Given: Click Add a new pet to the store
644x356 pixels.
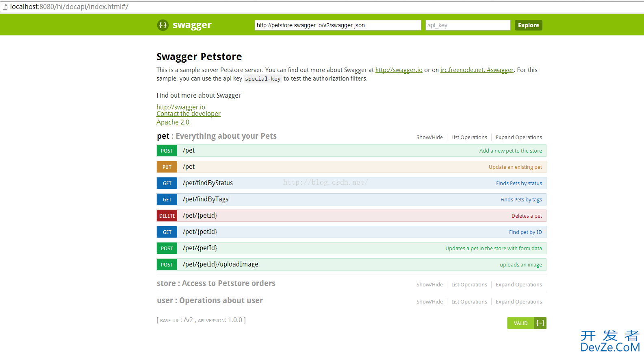Looking at the screenshot, I should click(x=510, y=151).
